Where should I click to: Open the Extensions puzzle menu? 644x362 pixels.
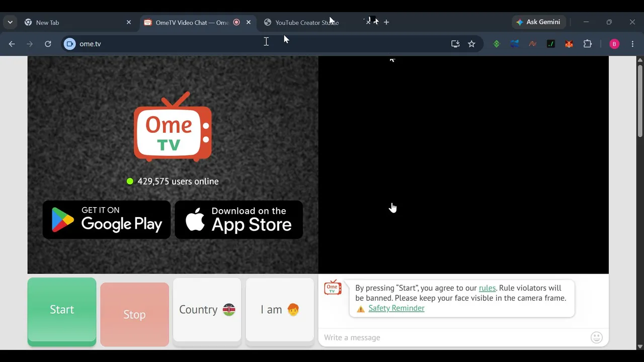(588, 44)
